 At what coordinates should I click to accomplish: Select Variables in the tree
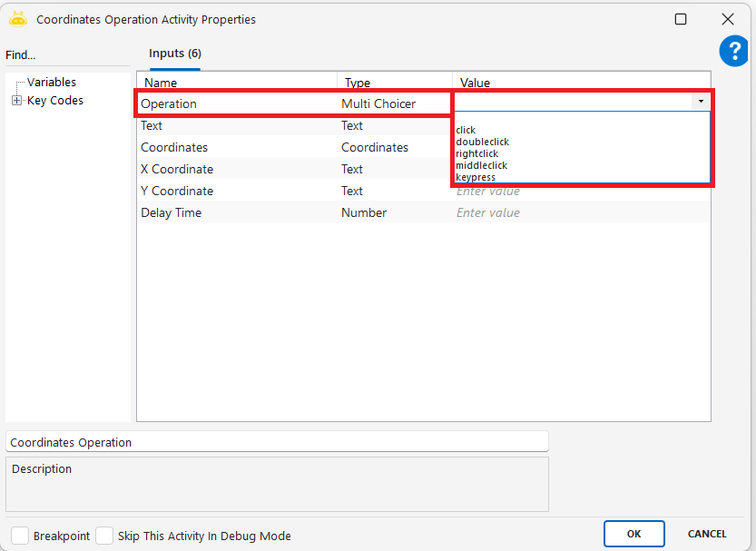coord(52,83)
